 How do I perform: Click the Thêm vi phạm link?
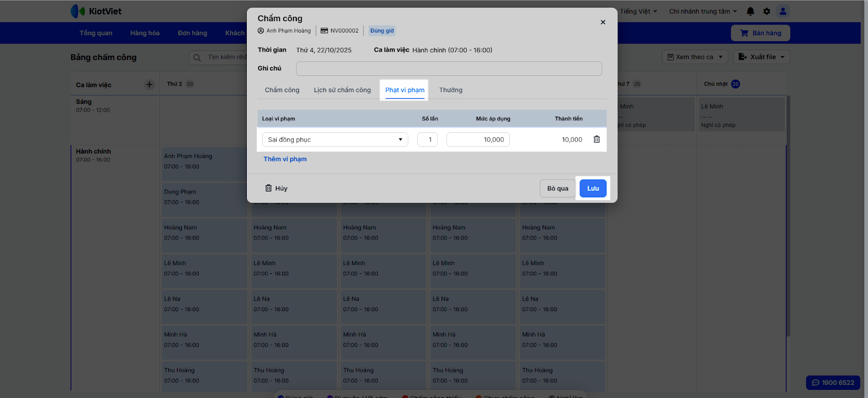click(285, 159)
